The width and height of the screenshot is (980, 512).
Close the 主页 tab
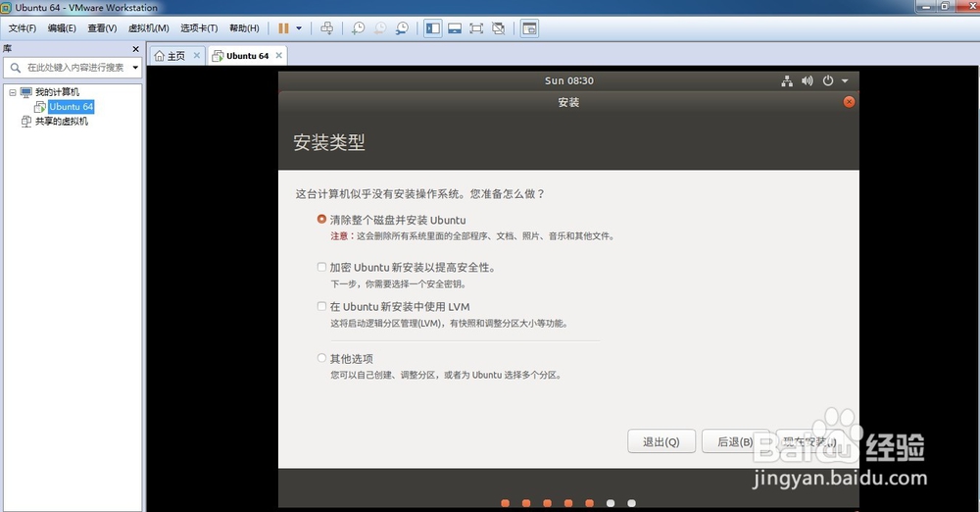point(196,55)
